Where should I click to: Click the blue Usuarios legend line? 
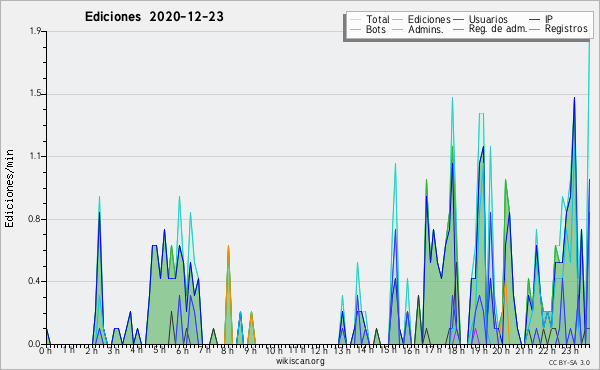458,20
